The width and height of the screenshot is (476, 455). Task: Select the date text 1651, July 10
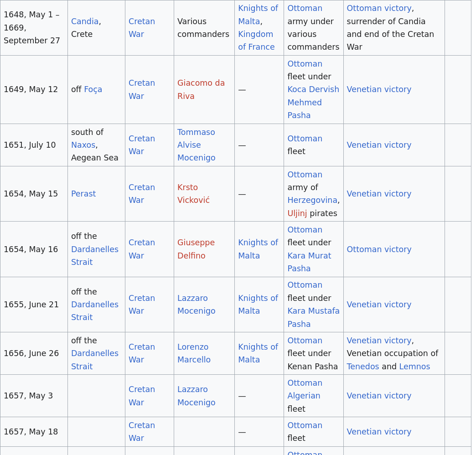pos(30,145)
